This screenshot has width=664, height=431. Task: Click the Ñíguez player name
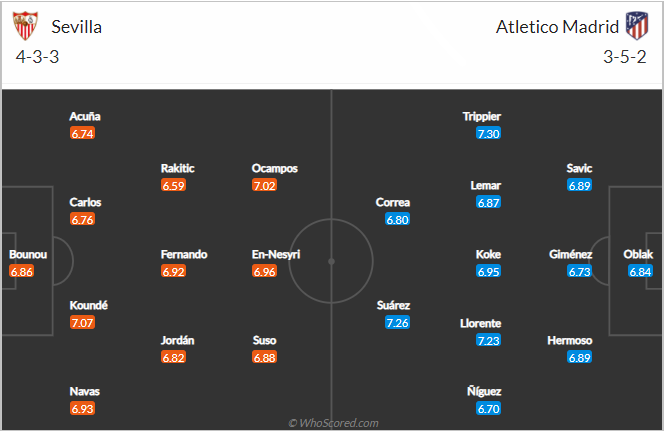484,391
